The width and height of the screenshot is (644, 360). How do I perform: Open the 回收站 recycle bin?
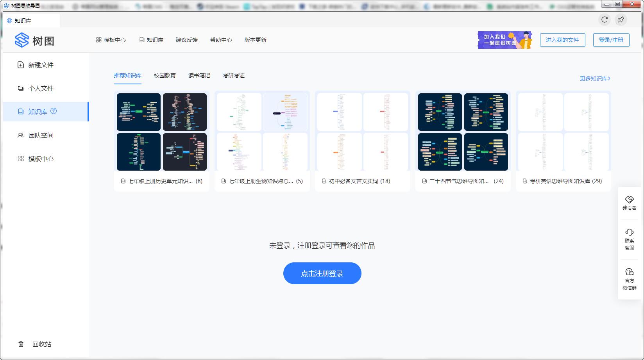click(35, 344)
